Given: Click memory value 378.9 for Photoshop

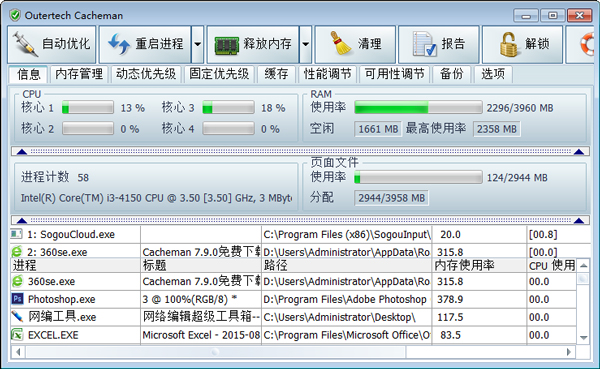Looking at the screenshot, I should [x=450, y=299].
